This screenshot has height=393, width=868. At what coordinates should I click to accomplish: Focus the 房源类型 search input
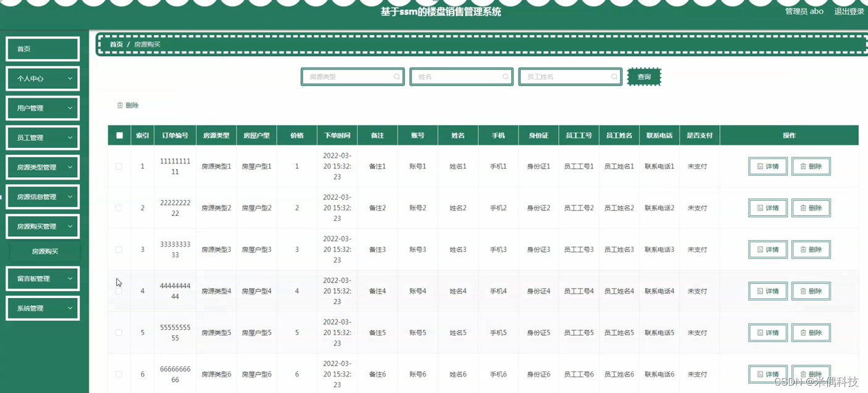pos(353,77)
